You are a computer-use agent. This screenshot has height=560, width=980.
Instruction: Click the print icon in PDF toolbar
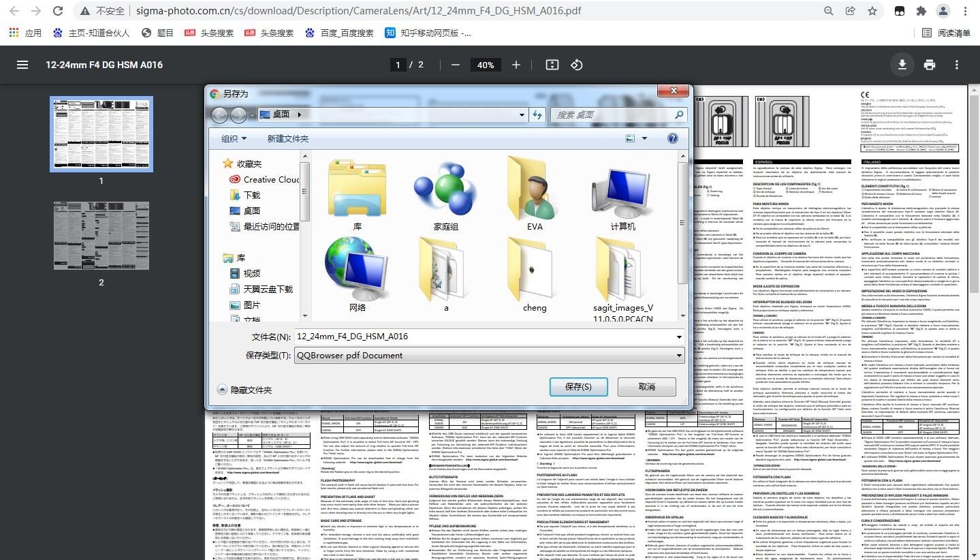pos(930,65)
